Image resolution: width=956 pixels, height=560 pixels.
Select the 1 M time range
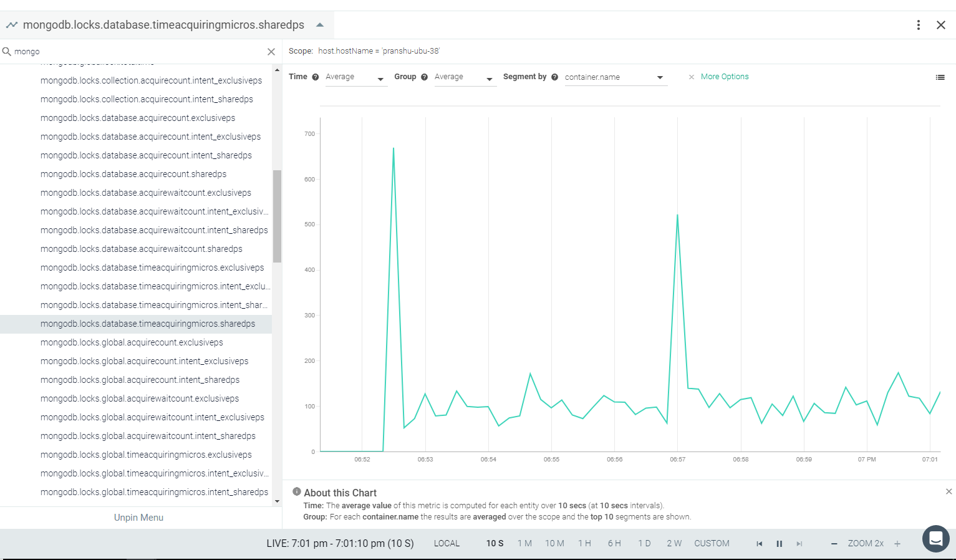(524, 543)
